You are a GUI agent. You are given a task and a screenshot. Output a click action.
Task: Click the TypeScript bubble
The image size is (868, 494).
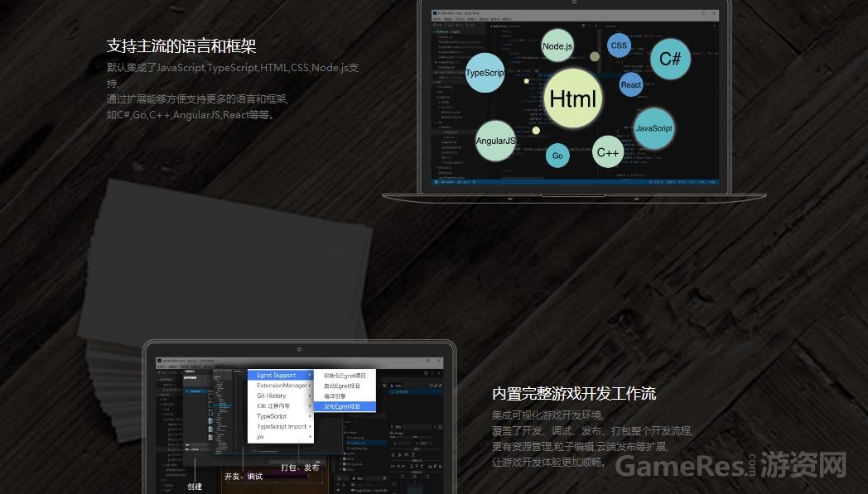point(485,73)
